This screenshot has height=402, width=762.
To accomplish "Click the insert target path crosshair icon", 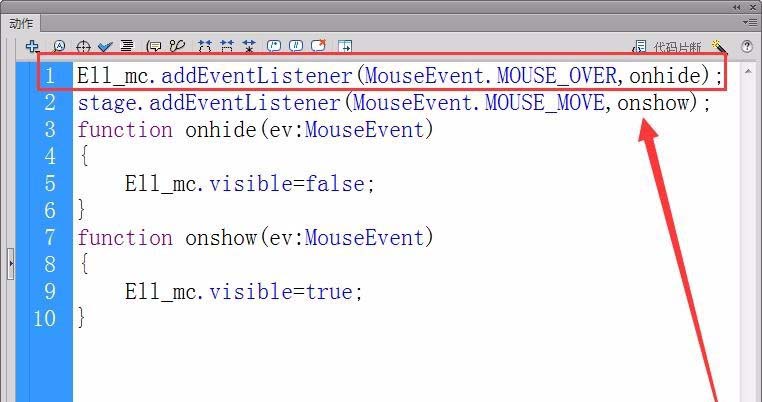I will (x=84, y=47).
